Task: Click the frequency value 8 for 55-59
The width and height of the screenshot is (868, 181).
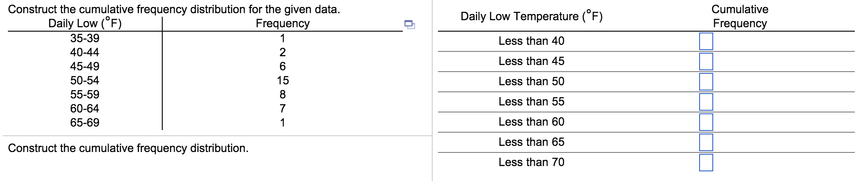Action: click(x=282, y=94)
